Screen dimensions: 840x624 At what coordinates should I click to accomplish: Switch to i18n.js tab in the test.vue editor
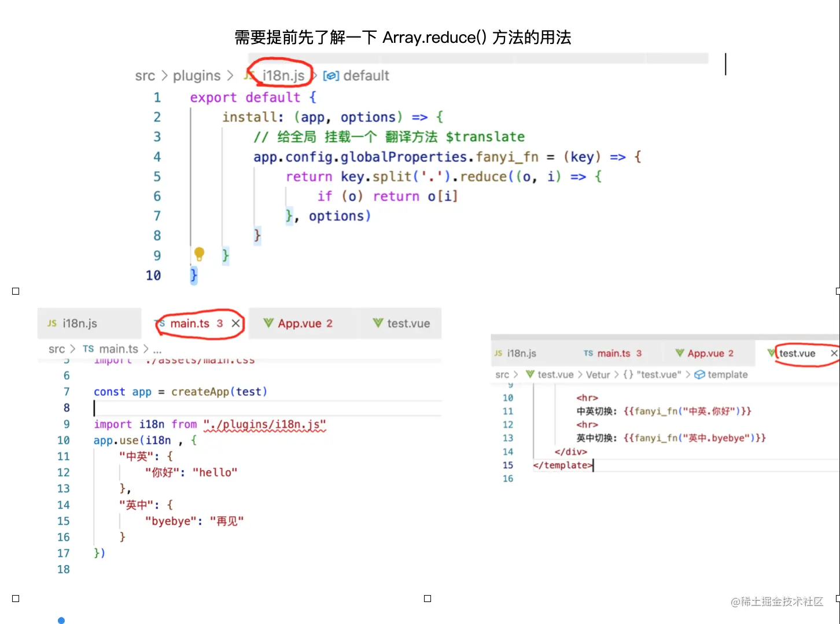[x=522, y=353]
